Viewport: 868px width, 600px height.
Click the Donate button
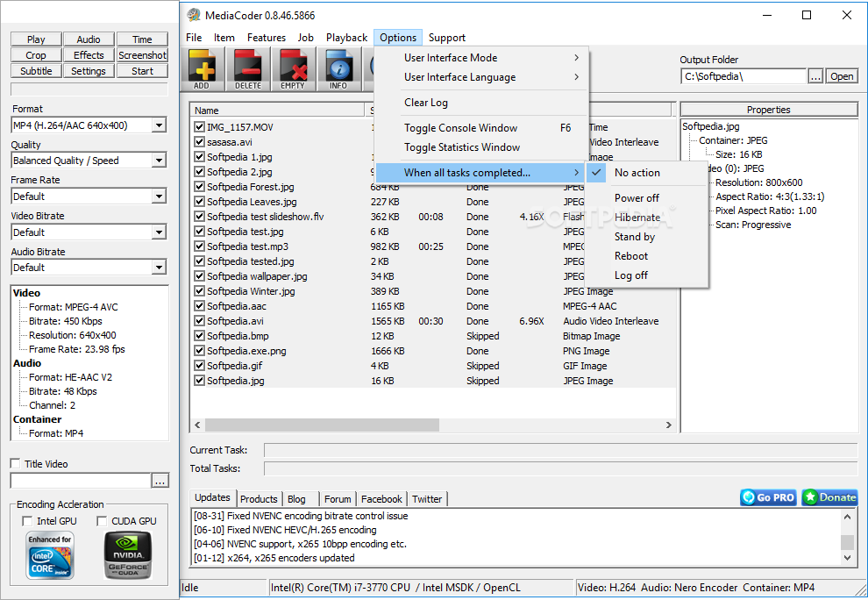coord(829,497)
